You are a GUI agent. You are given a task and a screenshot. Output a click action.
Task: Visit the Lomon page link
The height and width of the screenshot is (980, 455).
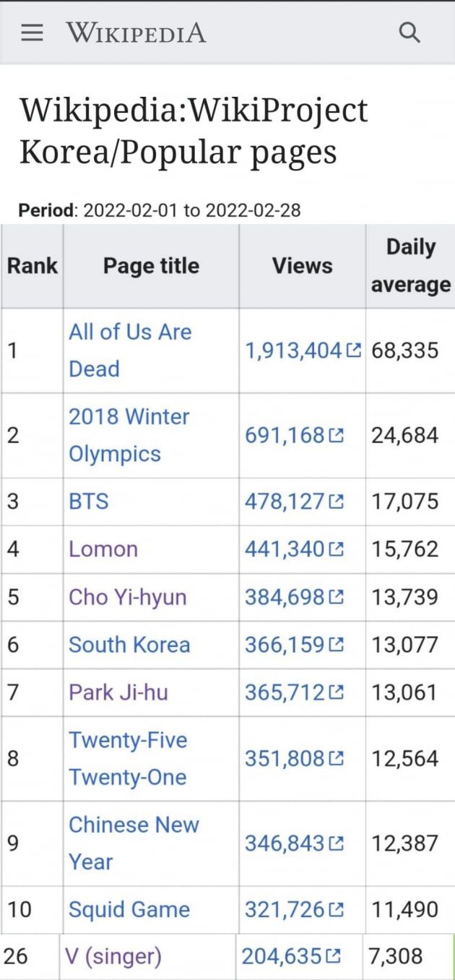coord(103,549)
